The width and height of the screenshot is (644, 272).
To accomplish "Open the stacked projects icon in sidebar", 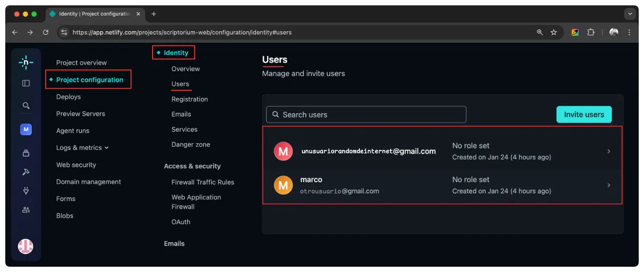I will pos(26,153).
